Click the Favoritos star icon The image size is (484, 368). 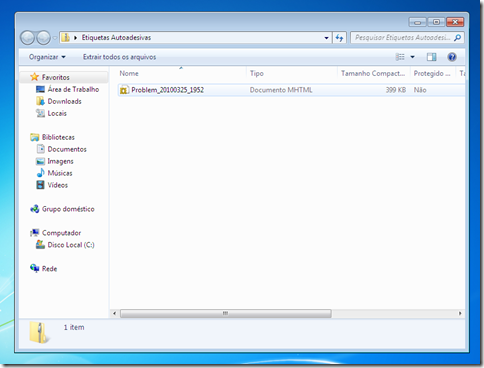[34, 77]
